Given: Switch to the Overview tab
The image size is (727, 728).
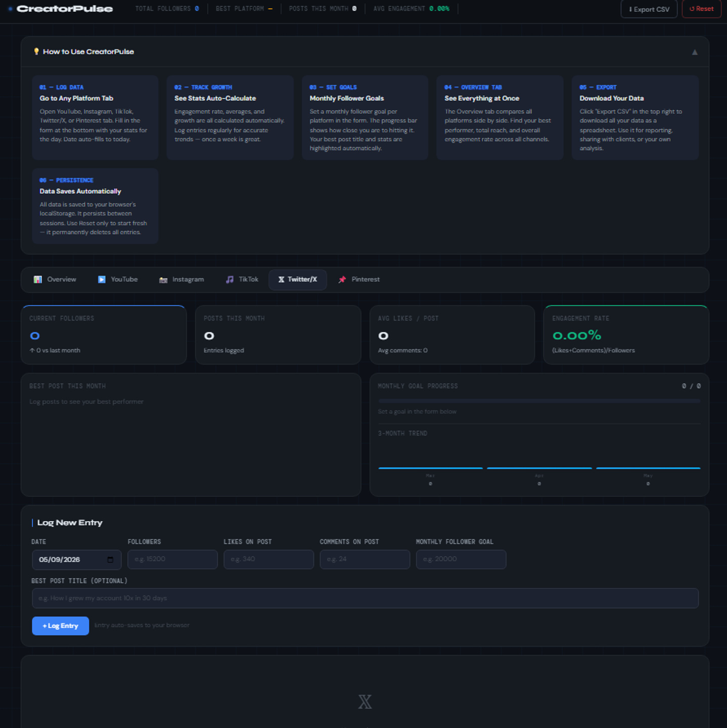Looking at the screenshot, I should tap(55, 280).
